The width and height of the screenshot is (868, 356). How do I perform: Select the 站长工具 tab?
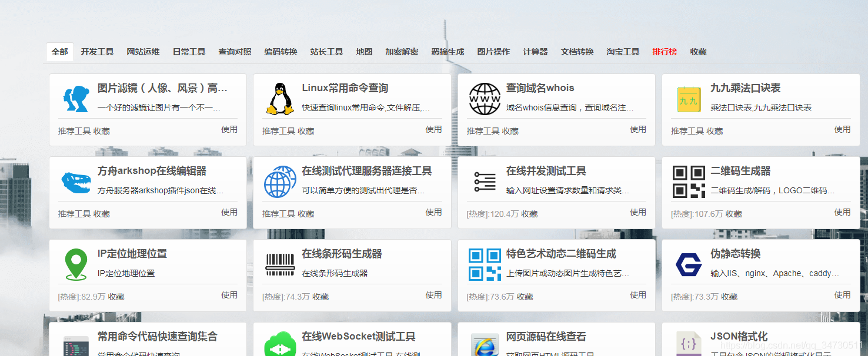327,52
